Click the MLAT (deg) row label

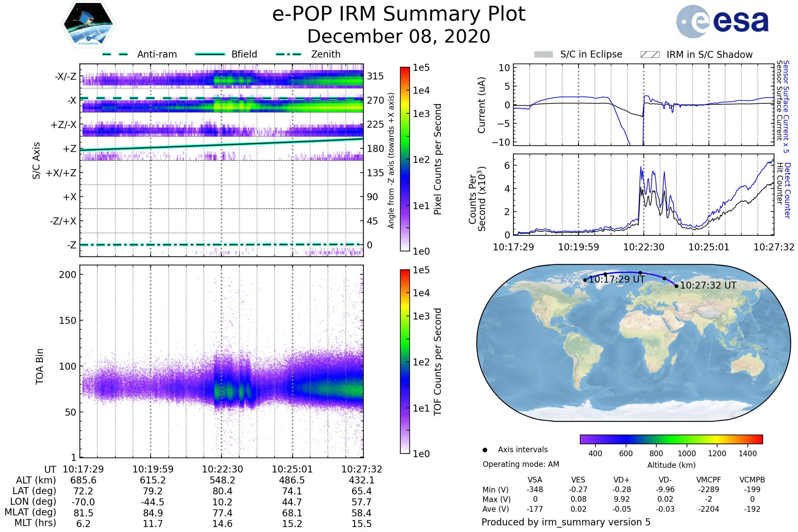(x=31, y=512)
